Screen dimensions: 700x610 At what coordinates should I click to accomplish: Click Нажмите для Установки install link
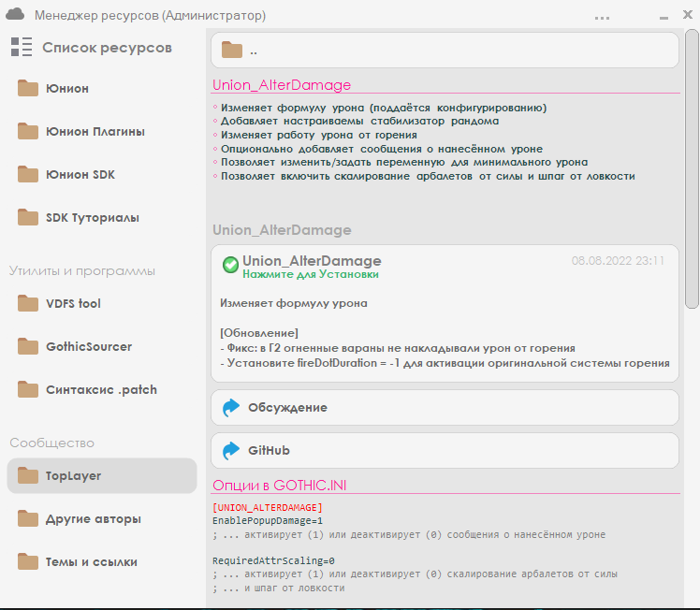click(x=311, y=274)
